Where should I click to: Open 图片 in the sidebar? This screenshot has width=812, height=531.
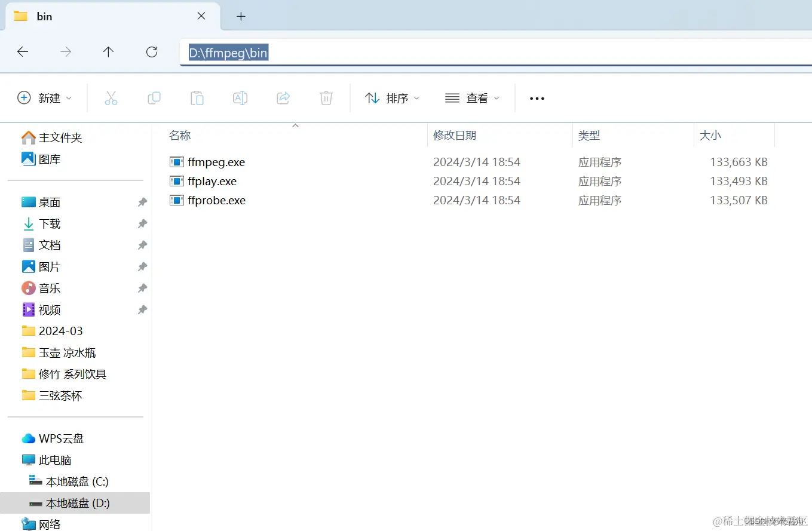[41, 267]
